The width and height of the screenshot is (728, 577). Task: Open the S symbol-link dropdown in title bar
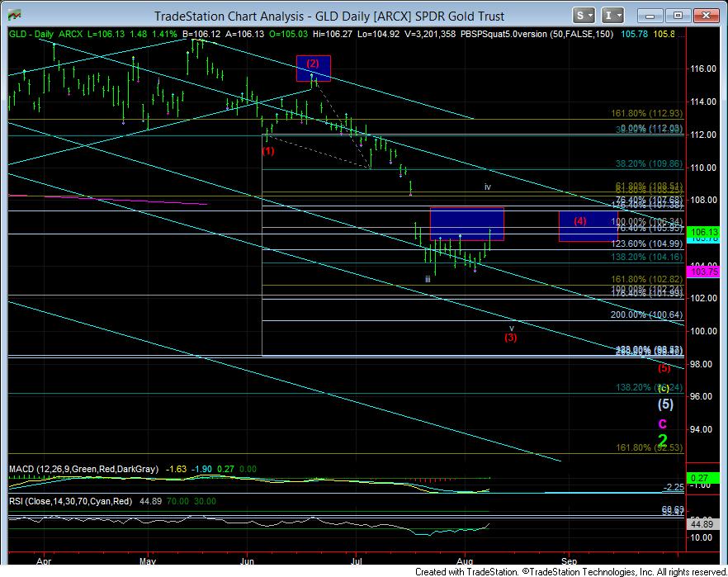583,16
